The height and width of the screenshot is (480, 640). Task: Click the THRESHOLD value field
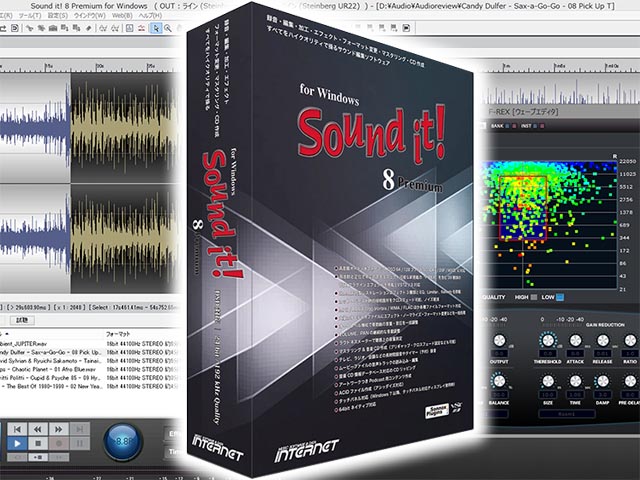(x=548, y=353)
